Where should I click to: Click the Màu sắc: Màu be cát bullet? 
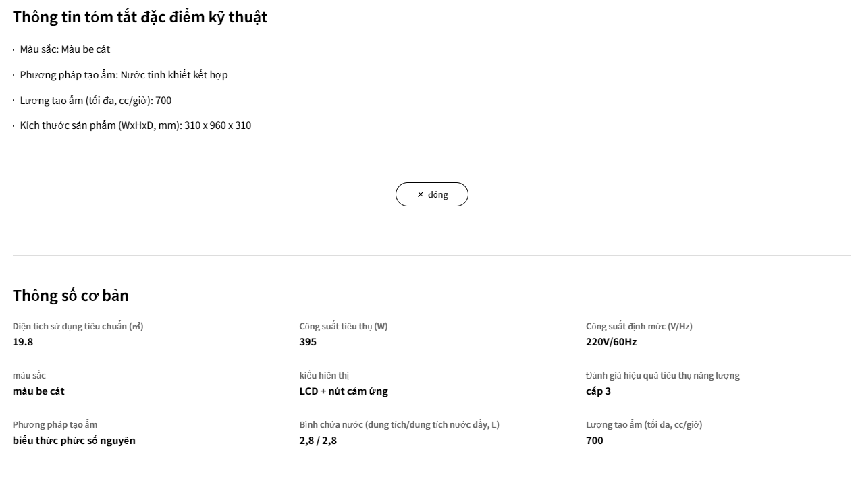pos(65,49)
